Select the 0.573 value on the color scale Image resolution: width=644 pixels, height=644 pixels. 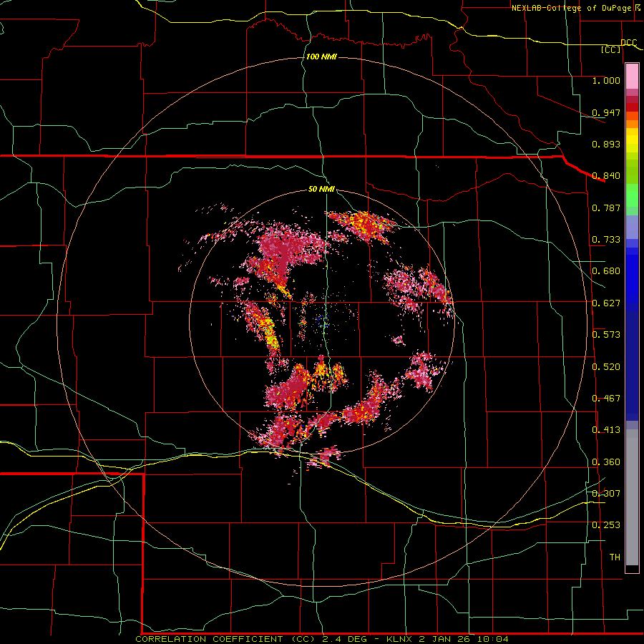[606, 335]
